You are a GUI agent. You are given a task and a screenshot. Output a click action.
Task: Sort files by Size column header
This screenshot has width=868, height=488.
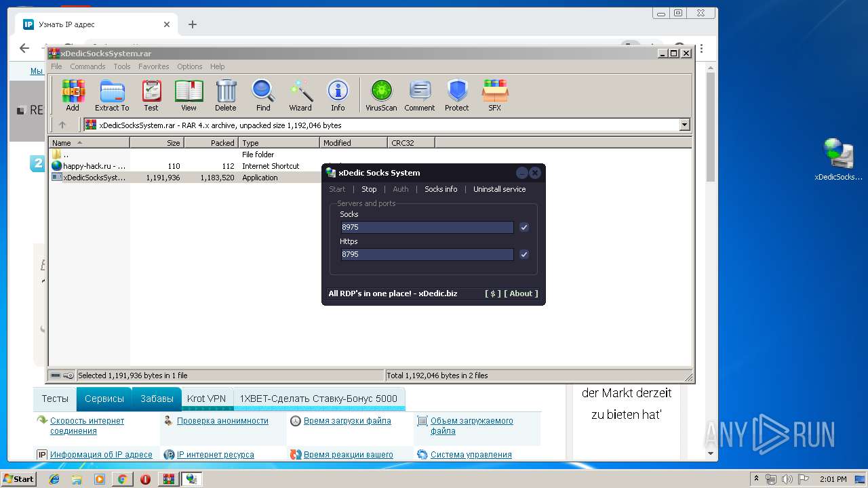point(157,142)
